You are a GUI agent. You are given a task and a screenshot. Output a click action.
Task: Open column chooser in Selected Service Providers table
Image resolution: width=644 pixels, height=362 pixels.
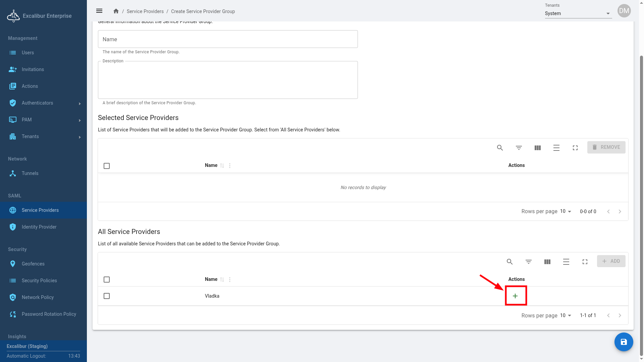537,148
